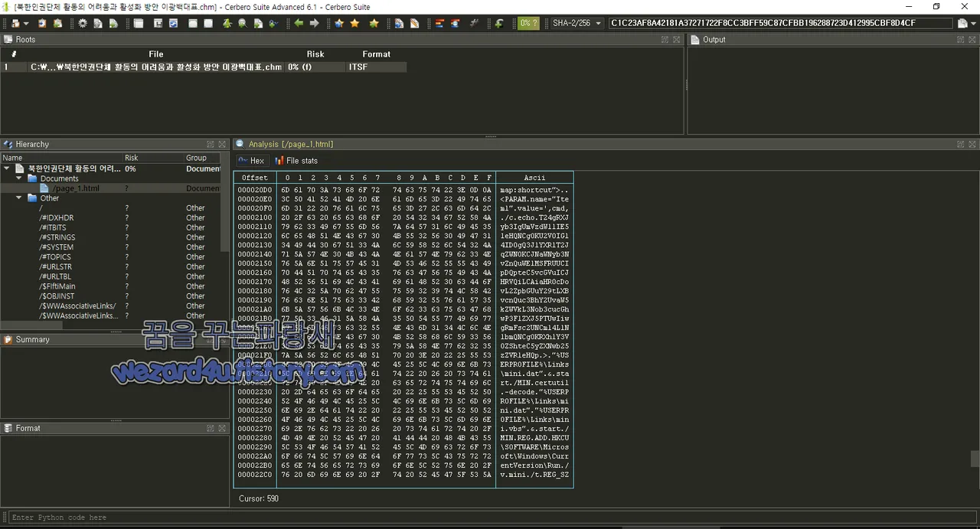
Task: Open the Settings gear icon
Action: (x=82, y=23)
